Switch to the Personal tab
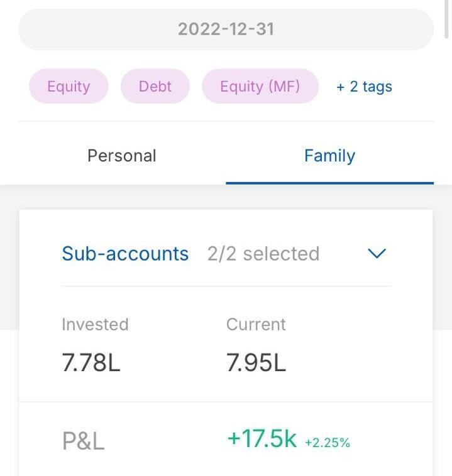Screen dimensions: 452x476 pos(122,156)
